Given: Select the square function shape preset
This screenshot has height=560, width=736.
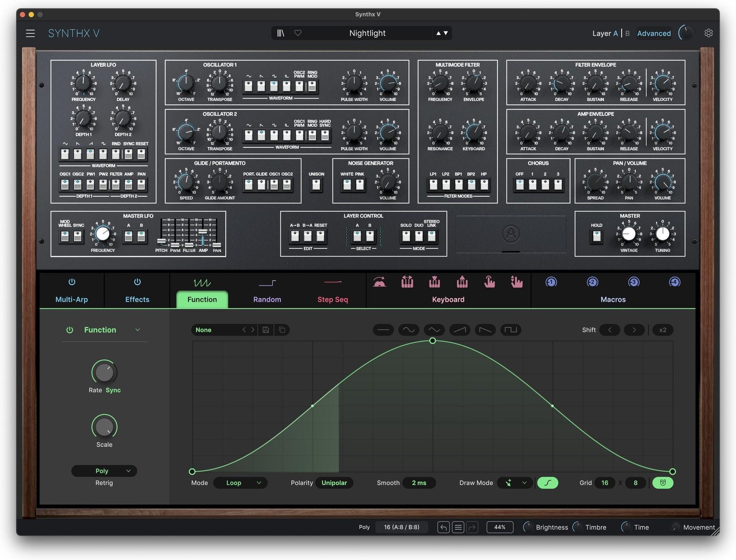Looking at the screenshot, I should (x=511, y=330).
